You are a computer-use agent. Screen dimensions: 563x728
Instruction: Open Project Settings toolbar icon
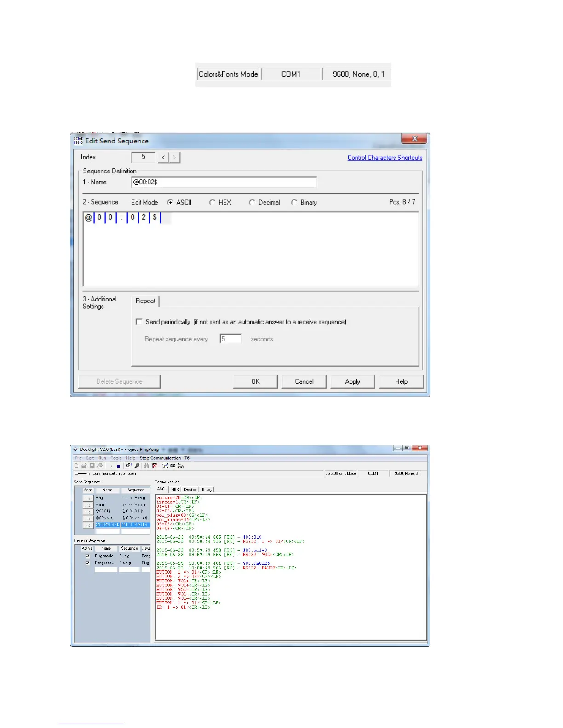click(x=129, y=466)
